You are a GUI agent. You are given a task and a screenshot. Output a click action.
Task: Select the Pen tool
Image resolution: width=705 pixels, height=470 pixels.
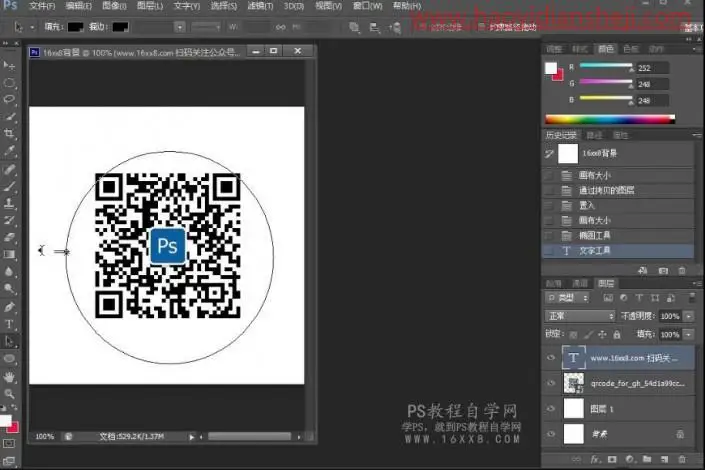[x=9, y=307]
